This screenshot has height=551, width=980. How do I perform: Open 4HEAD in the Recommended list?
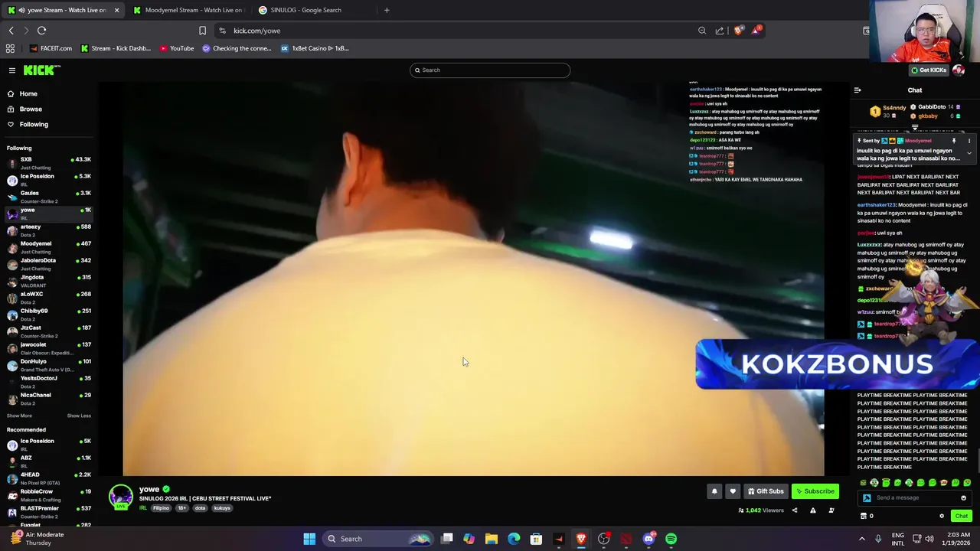click(x=47, y=478)
